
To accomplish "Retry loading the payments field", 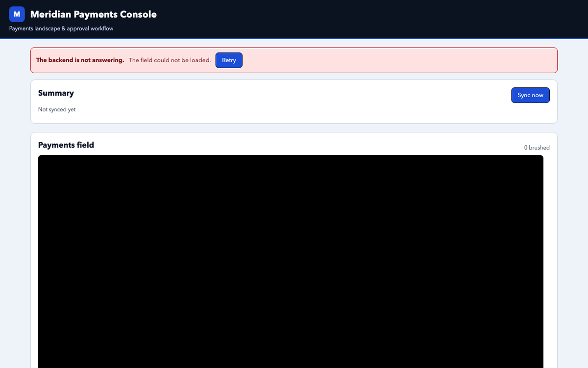I will 229,60.
